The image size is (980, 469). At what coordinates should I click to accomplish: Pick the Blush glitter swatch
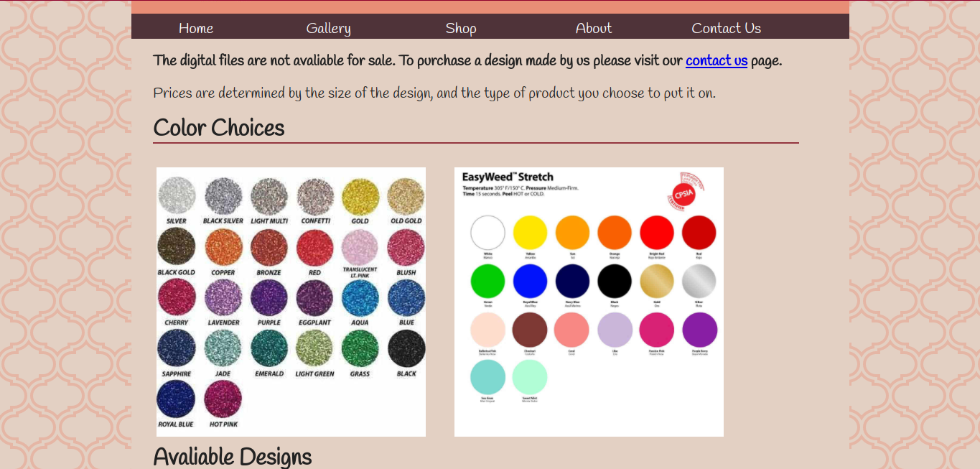click(406, 247)
